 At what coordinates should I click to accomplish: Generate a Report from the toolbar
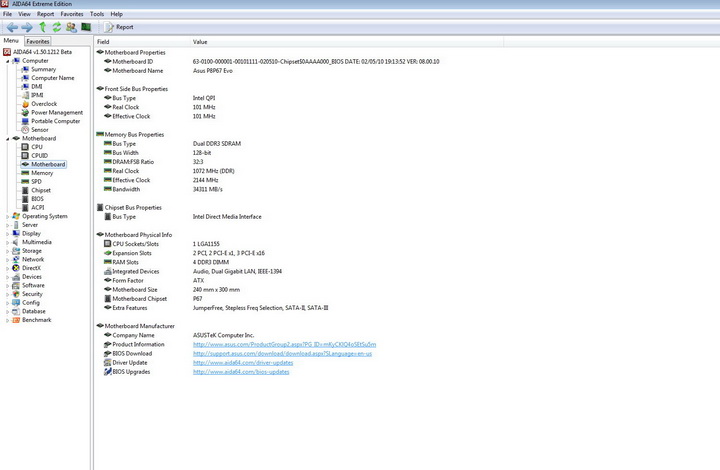click(119, 27)
